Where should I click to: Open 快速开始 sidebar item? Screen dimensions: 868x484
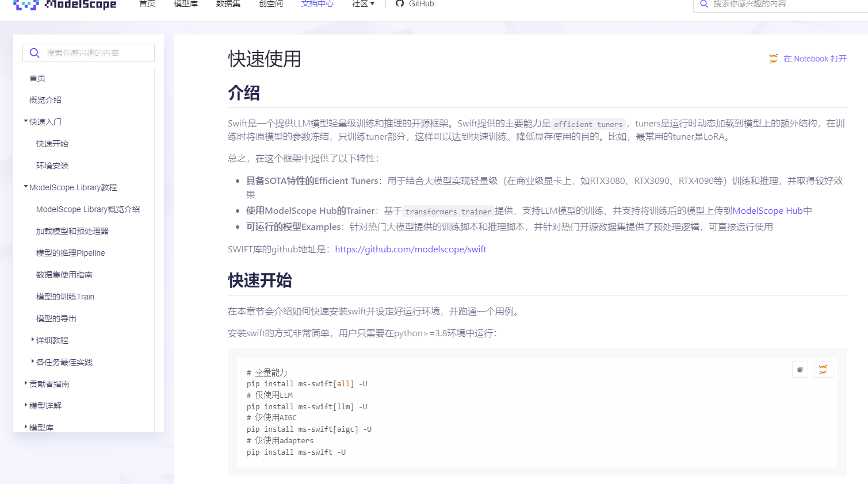click(x=52, y=144)
